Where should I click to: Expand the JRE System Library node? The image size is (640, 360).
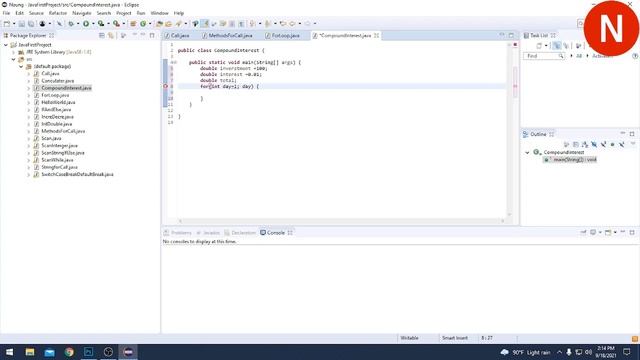13,52
